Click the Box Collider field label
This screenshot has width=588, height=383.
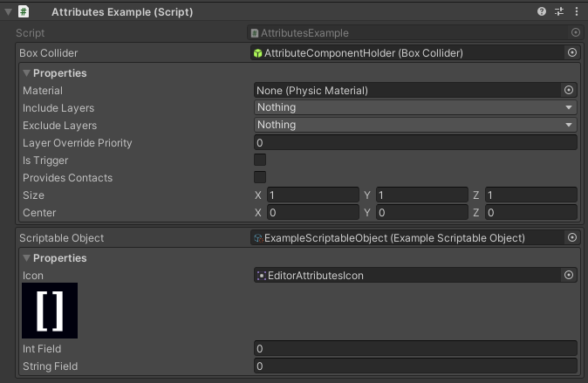pos(48,53)
